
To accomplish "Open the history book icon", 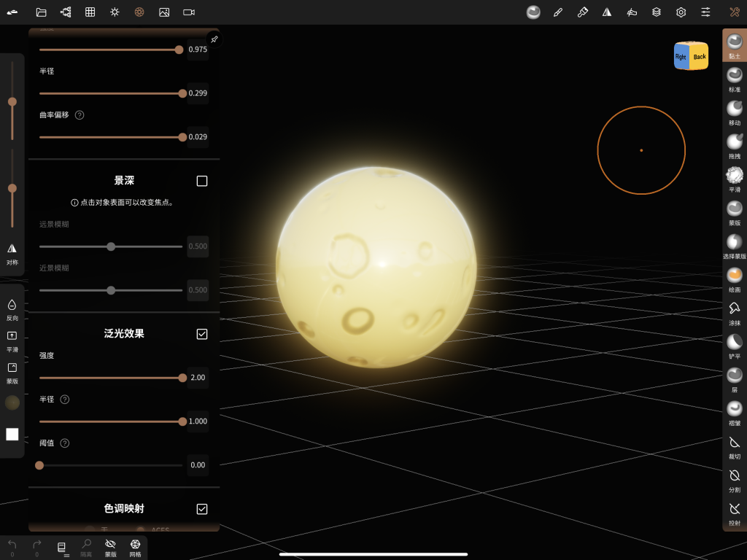I will 62,548.
